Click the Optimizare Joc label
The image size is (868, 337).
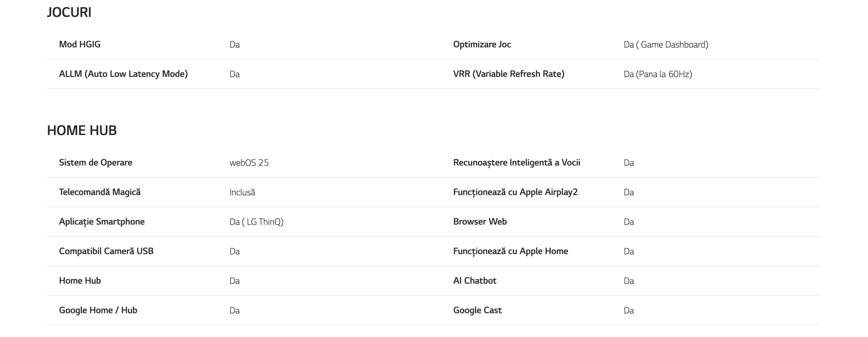click(482, 44)
